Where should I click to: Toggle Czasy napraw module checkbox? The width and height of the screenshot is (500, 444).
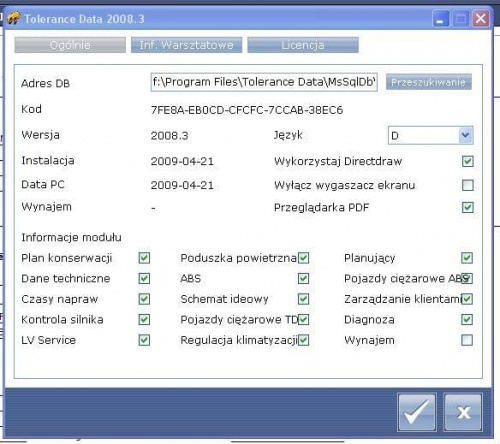coord(144,299)
